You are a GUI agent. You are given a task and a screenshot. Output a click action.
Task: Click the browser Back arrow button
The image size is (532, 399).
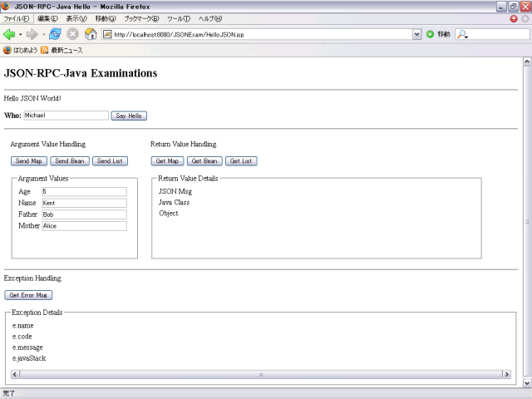click(x=10, y=34)
